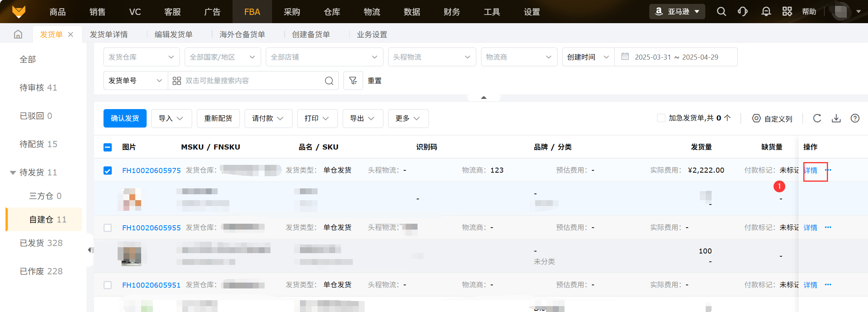Open the 采购 menu
Image resolution: width=868 pixels, height=312 pixels.
point(292,12)
